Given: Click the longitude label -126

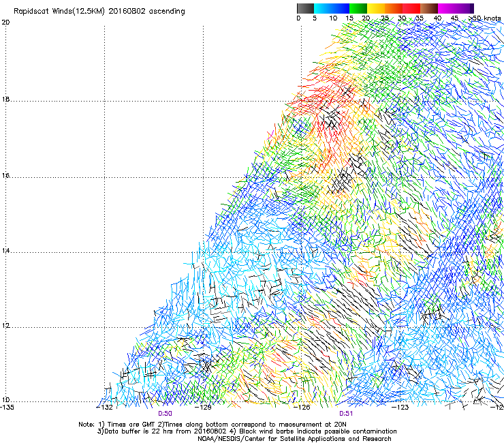Looking at the screenshot, I should coord(302,408).
